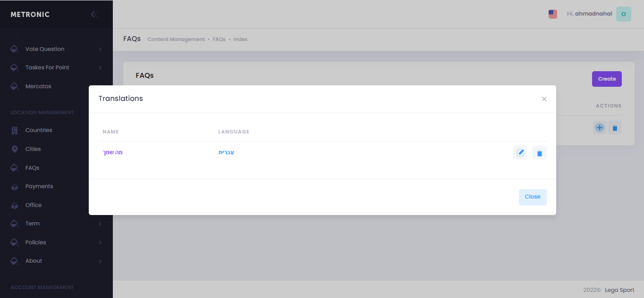Click the Office icon in sidebar

point(15,205)
